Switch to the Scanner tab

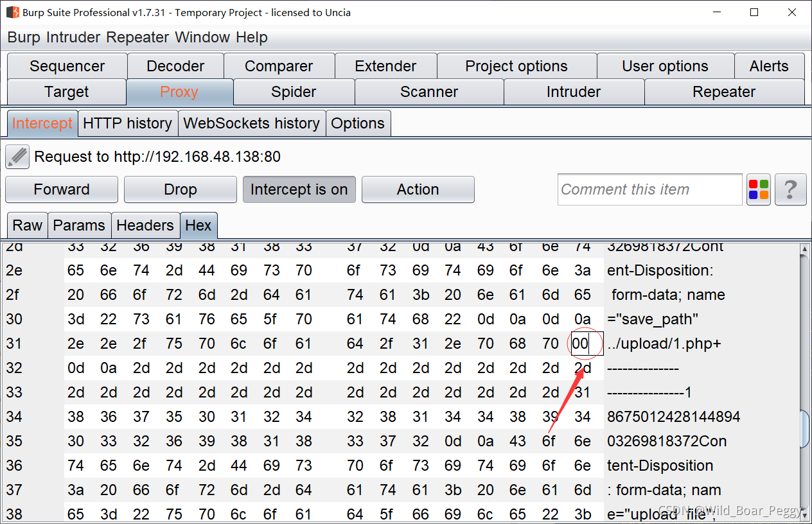[x=429, y=92]
